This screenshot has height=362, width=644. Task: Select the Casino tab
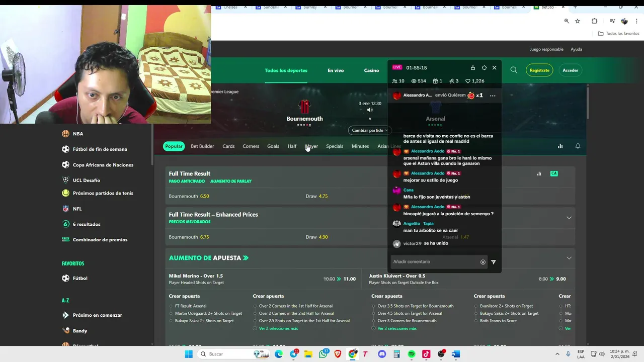coord(371,70)
